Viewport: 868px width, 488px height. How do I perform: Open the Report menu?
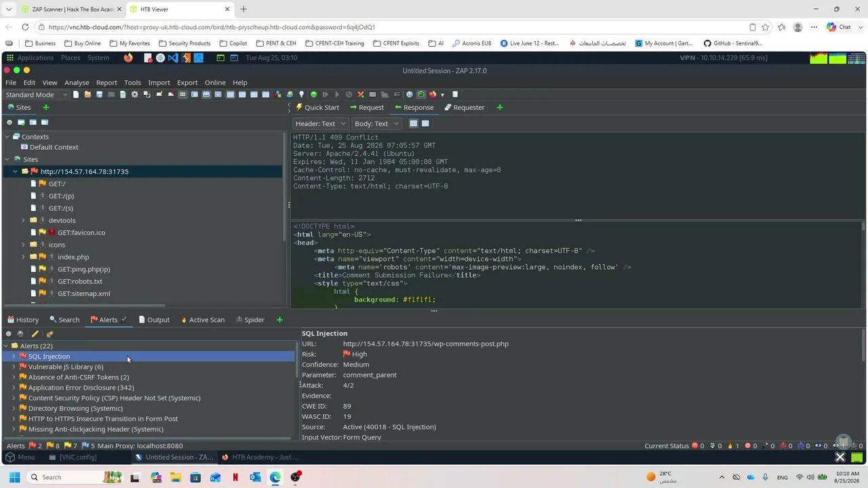pos(106,83)
